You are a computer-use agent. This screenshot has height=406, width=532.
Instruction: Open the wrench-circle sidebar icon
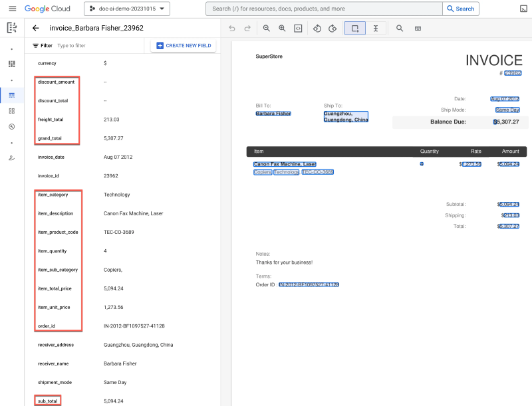pyautogui.click(x=12, y=127)
